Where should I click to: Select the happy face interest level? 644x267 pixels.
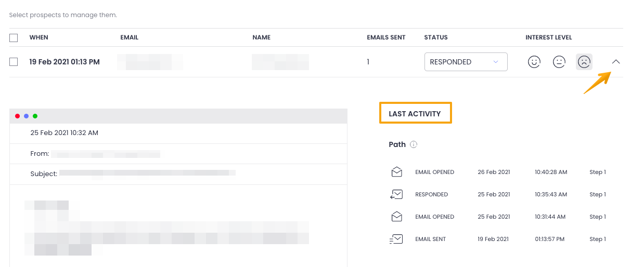click(x=534, y=62)
